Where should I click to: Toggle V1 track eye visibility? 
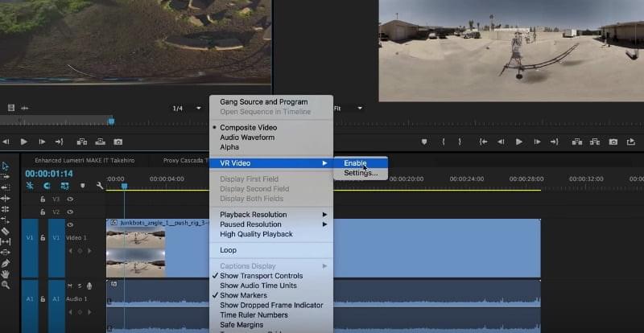[70, 225]
